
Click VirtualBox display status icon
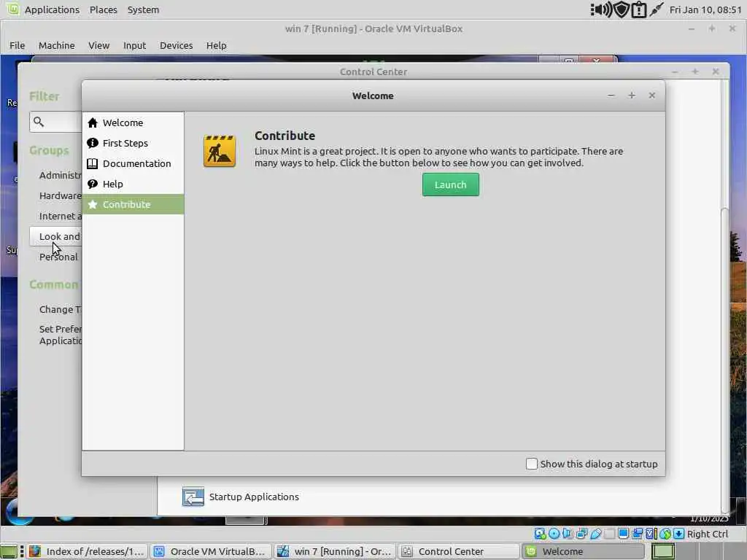[623, 533]
